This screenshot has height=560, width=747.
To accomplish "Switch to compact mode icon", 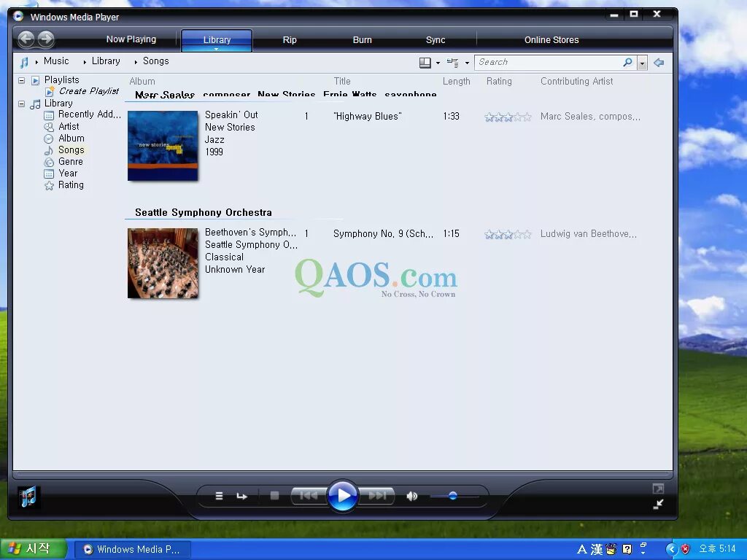I will pos(659,505).
